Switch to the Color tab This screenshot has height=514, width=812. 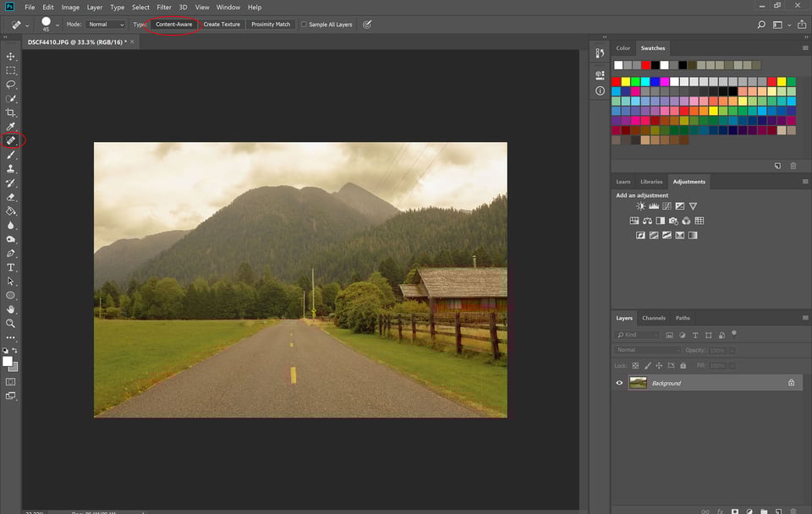tap(623, 48)
